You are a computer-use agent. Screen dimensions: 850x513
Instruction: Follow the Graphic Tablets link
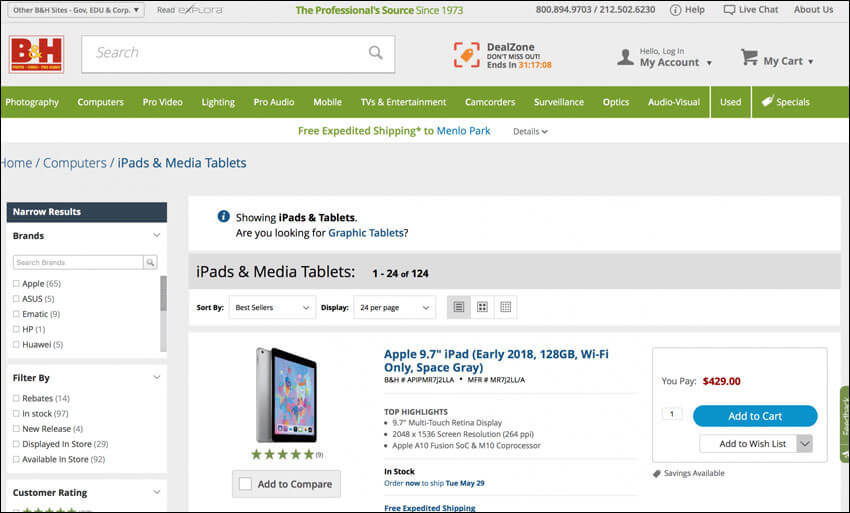coord(366,233)
